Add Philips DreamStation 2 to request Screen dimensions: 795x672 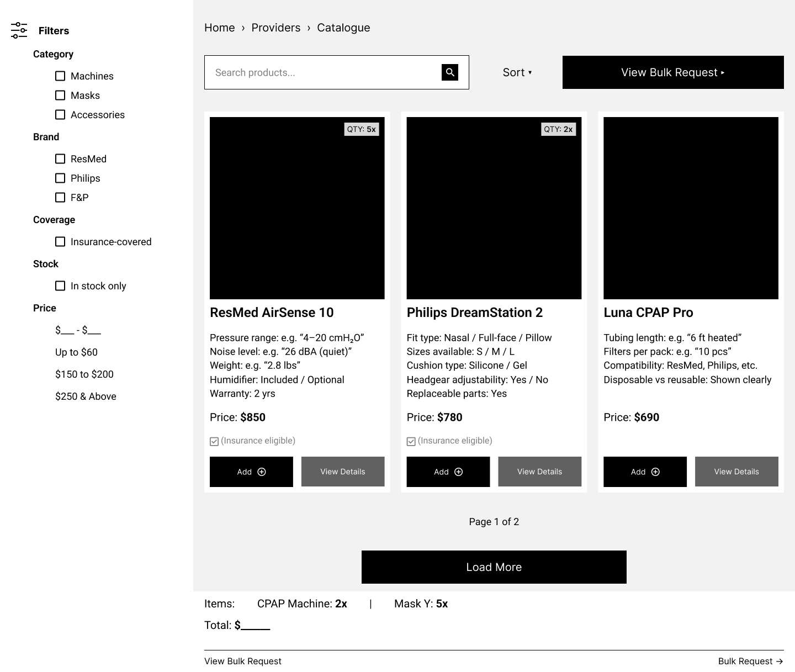(x=448, y=472)
